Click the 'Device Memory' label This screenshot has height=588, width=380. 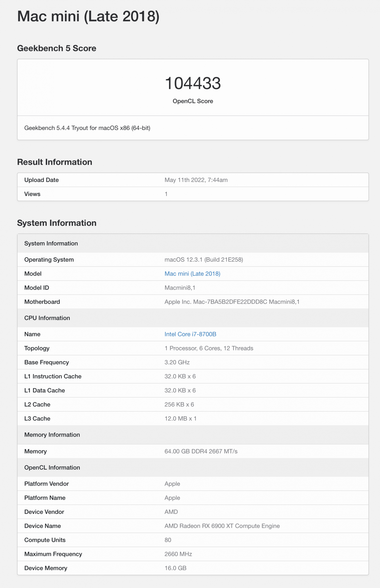(x=46, y=568)
